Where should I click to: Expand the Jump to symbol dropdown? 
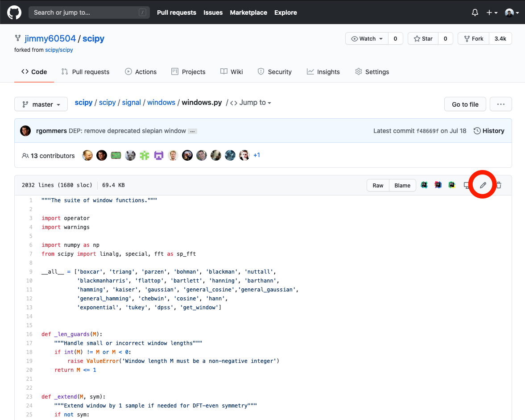pyautogui.click(x=251, y=103)
